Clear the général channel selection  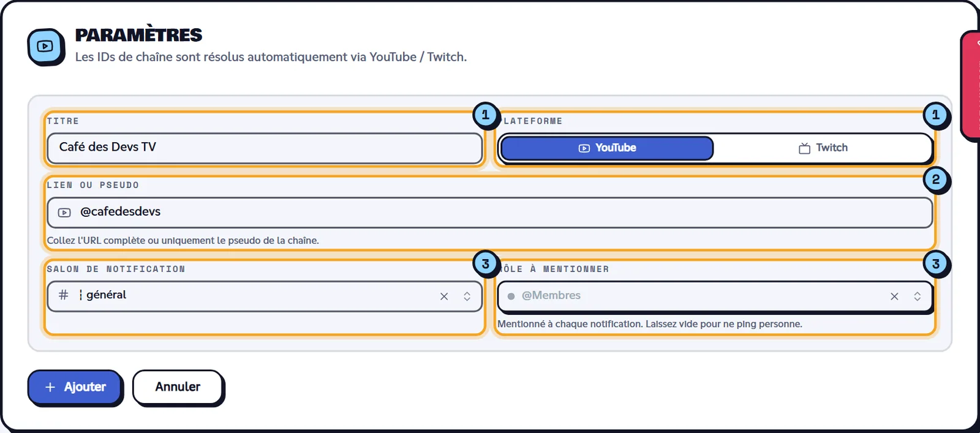coord(444,296)
